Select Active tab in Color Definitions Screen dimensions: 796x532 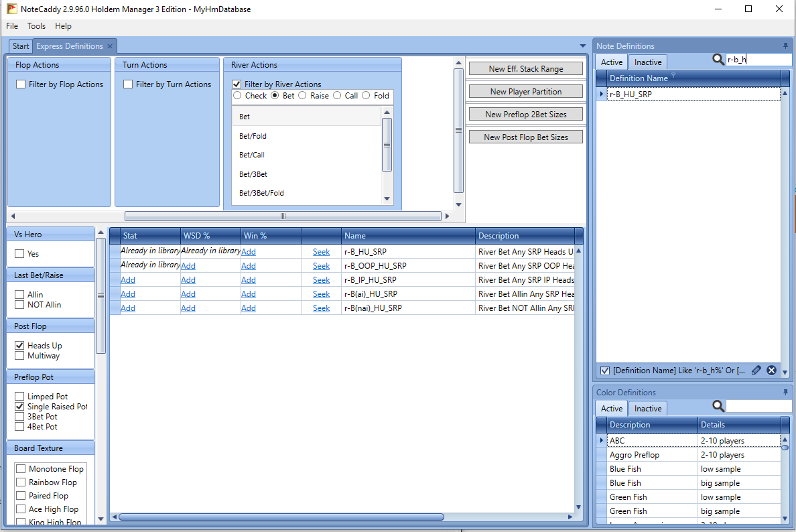click(612, 409)
